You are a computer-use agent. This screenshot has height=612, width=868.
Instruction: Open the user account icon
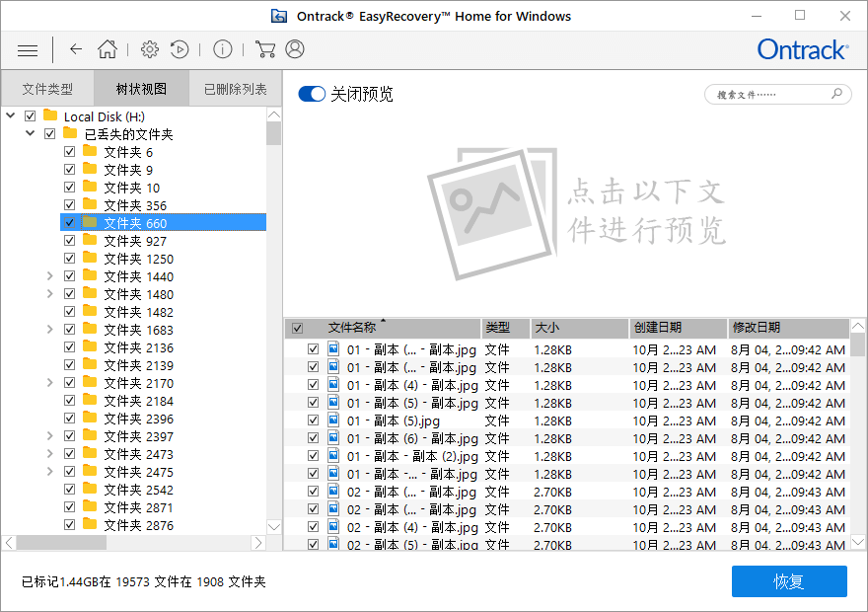tap(295, 49)
